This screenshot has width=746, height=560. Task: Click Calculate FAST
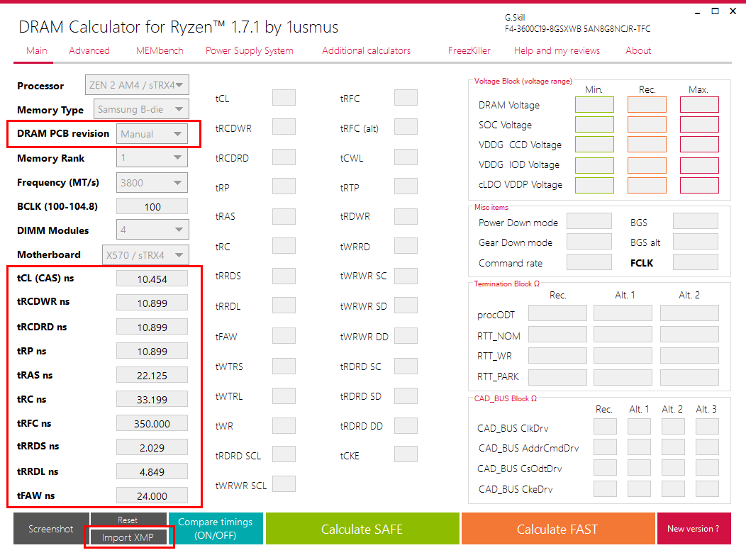557,528
